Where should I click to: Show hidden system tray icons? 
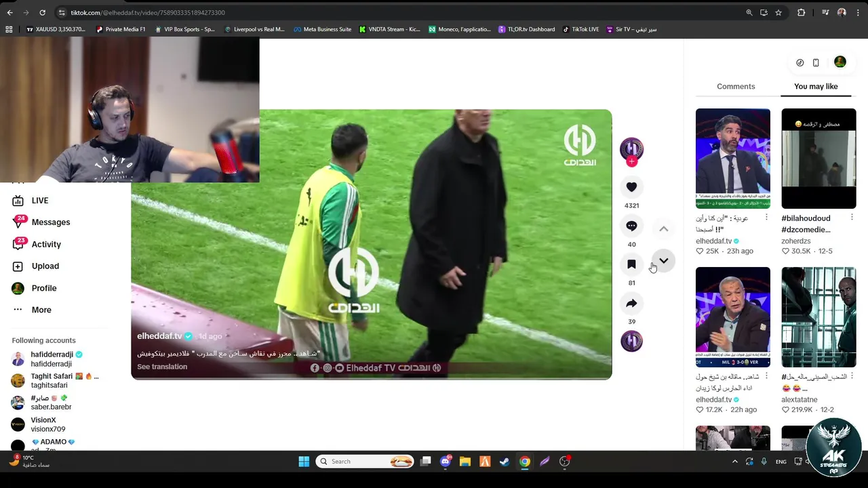[x=734, y=462]
